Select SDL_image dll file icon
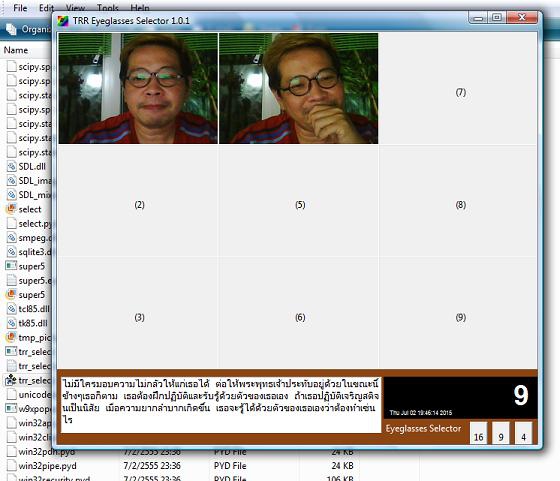The height and width of the screenshot is (481, 560). click(11, 181)
